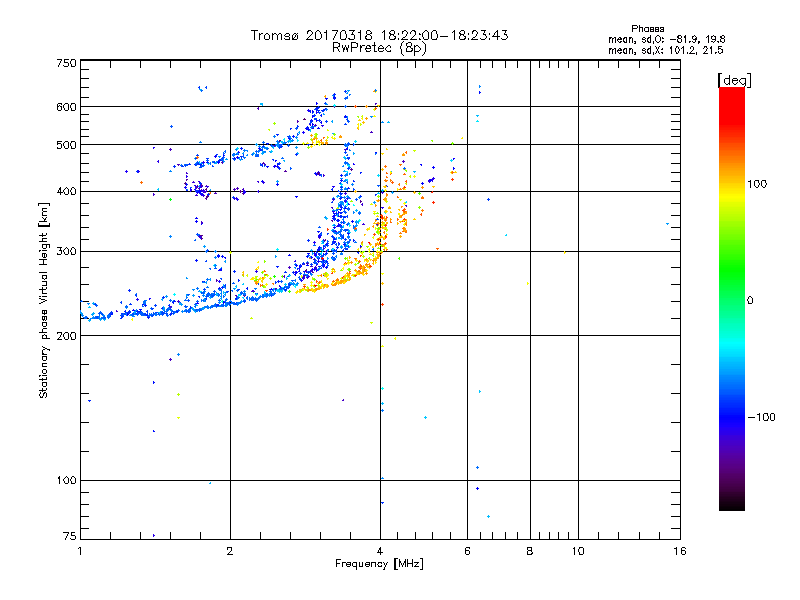The height and width of the screenshot is (600, 800).
Task: Click the y-axis tick label '500'
Action: coord(66,145)
